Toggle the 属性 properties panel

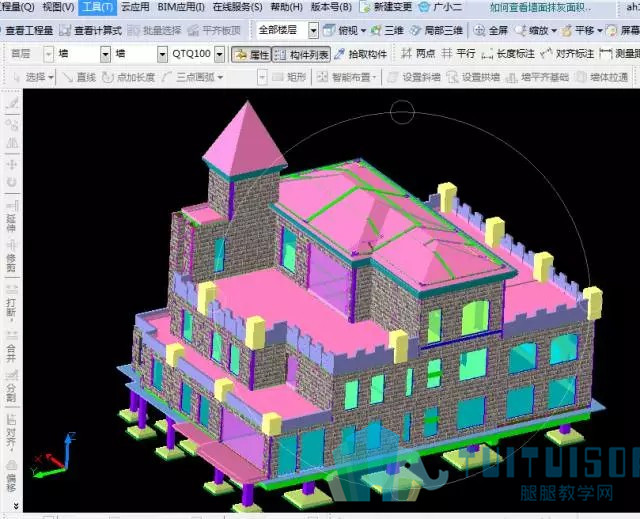(x=252, y=54)
